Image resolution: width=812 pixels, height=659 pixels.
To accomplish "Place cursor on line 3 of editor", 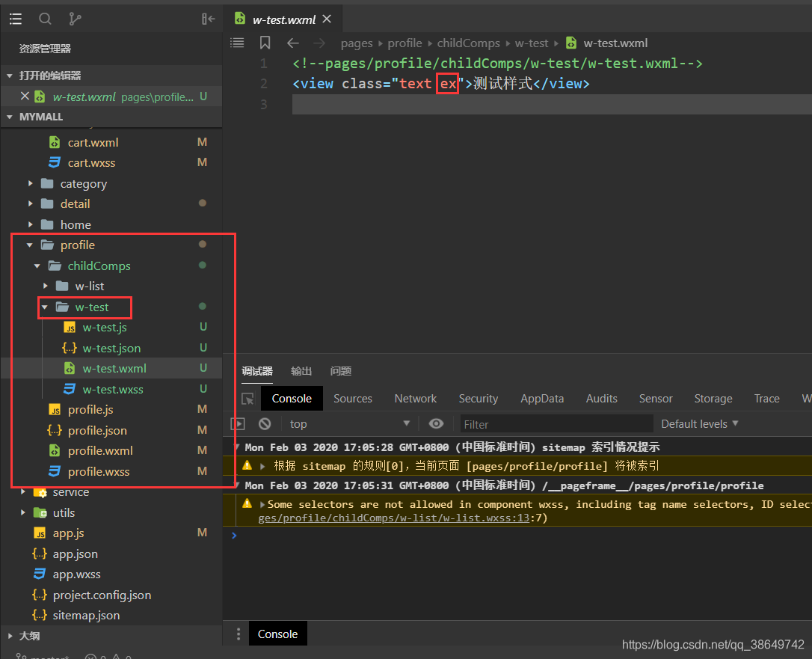I will (x=552, y=104).
